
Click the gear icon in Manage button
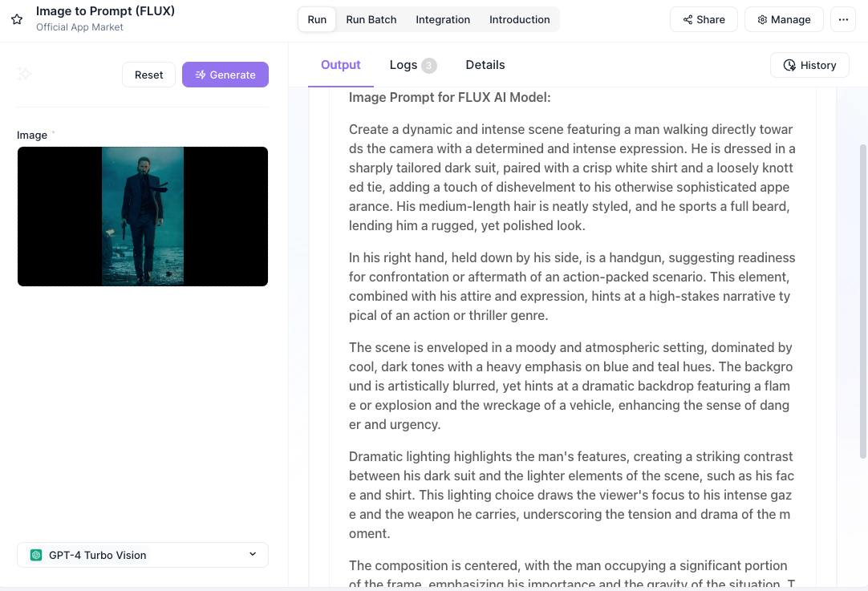pos(762,20)
